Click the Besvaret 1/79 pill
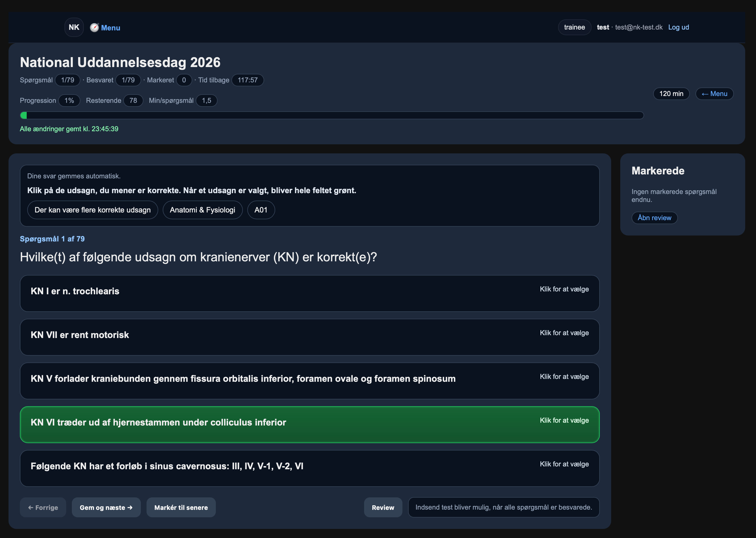Viewport: 756px width, 538px height. tap(128, 80)
